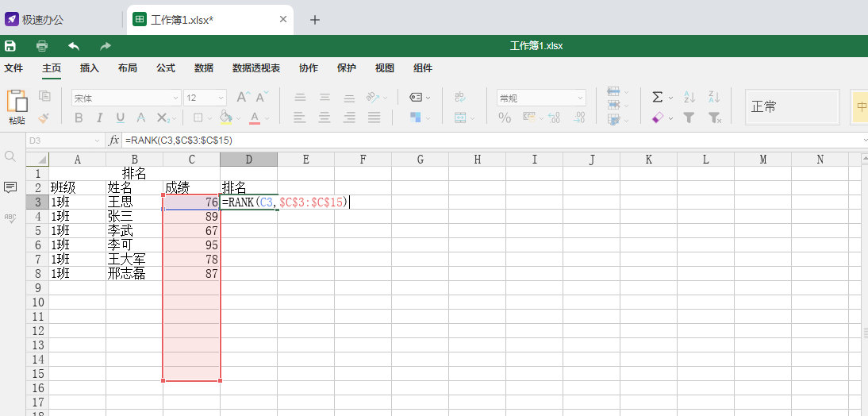Toggle middle vertical alignment
The image size is (868, 416).
325,98
